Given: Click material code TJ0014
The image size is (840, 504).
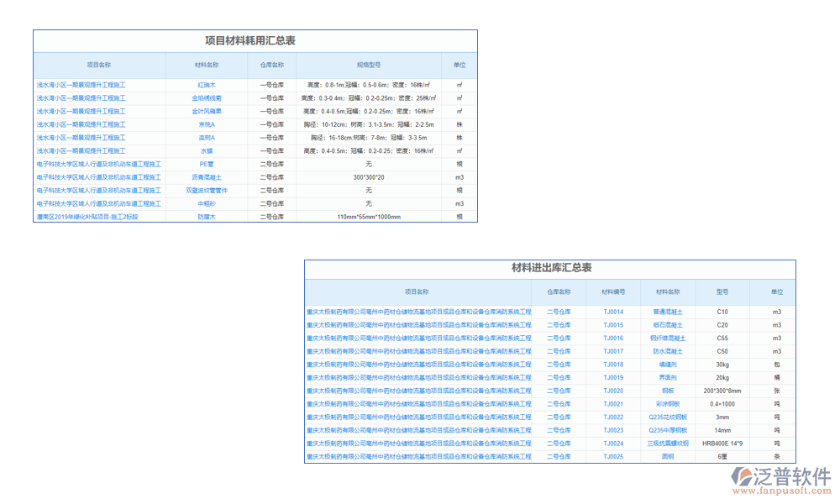Looking at the screenshot, I should point(613,312).
